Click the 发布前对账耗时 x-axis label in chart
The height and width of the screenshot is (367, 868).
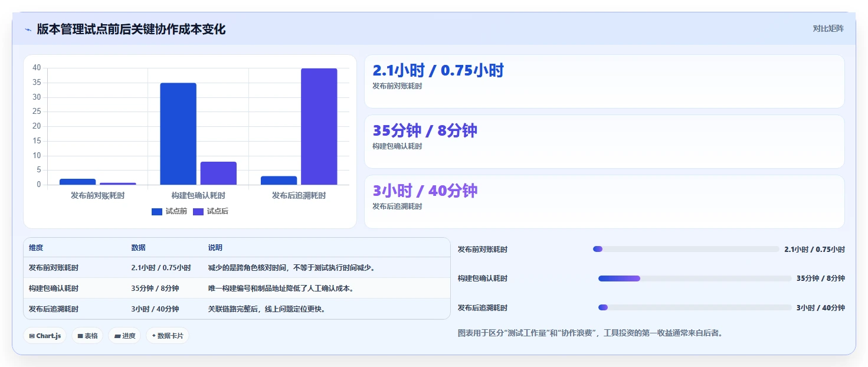[97, 195]
